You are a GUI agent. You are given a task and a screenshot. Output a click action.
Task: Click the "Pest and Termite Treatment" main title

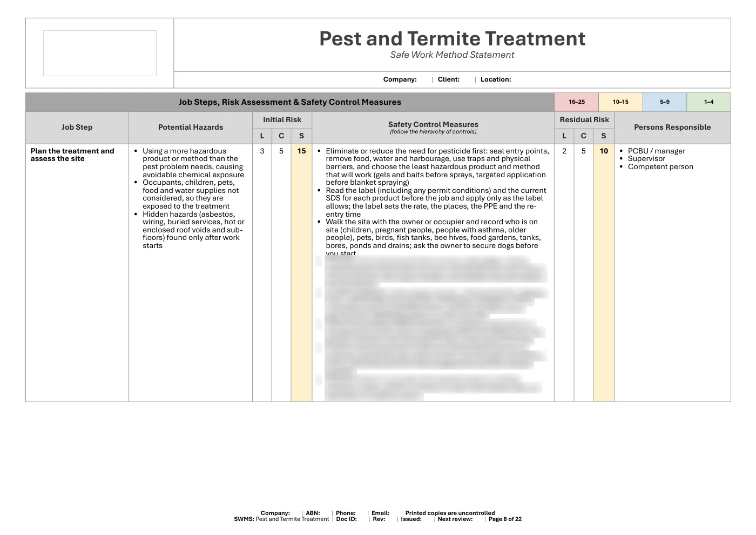tap(452, 38)
